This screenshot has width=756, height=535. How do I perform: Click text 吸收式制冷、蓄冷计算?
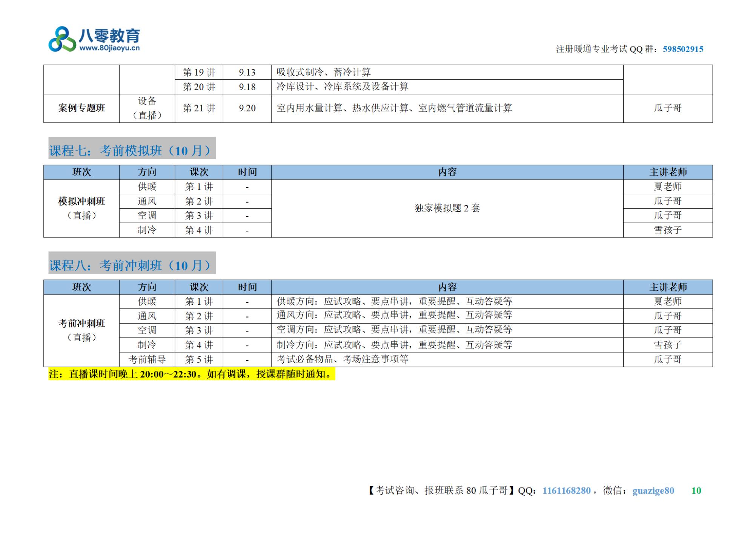pyautogui.click(x=324, y=72)
